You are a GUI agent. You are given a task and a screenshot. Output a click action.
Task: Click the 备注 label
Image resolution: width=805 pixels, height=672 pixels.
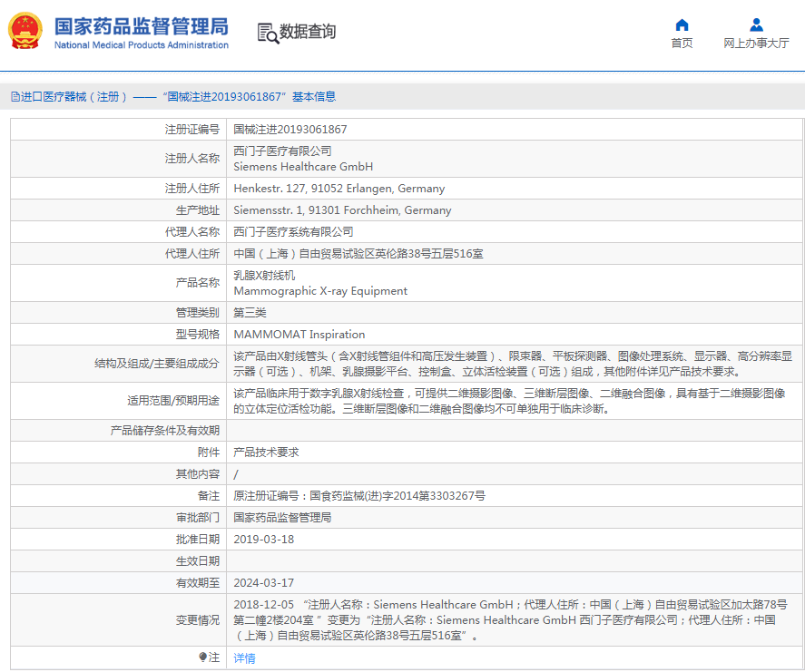(x=208, y=495)
